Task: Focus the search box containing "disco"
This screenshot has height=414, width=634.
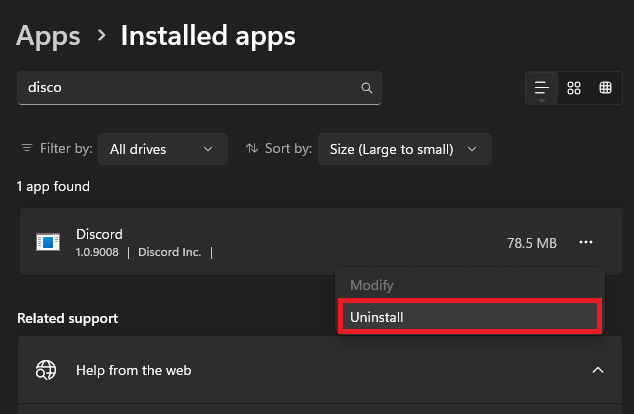Action: click(x=190, y=88)
